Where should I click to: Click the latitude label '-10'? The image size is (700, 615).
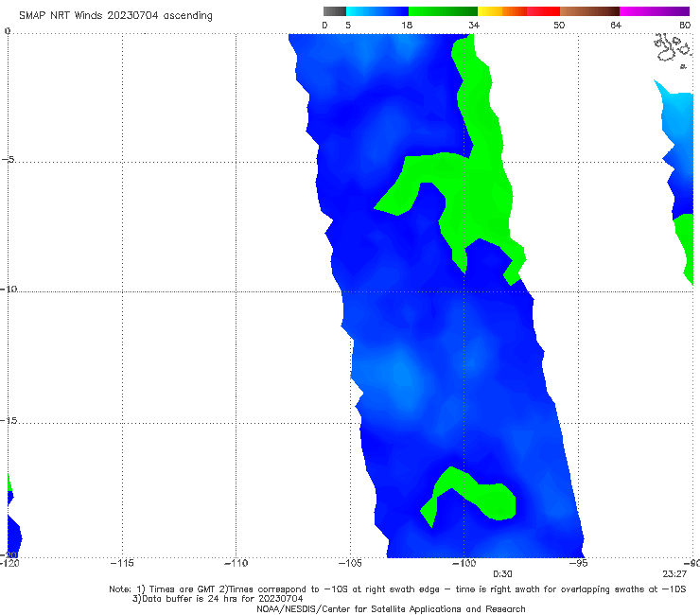point(9,289)
